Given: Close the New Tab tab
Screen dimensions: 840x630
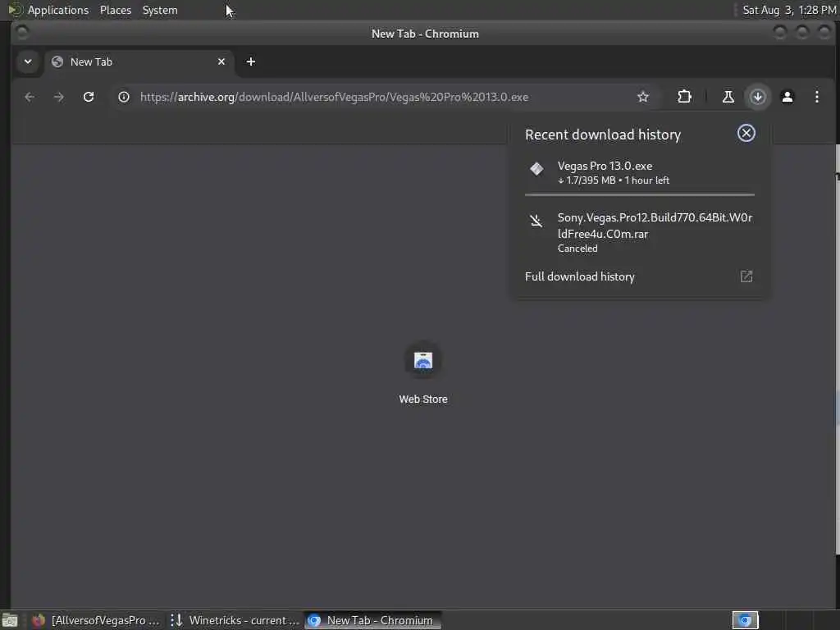Looking at the screenshot, I should [221, 62].
